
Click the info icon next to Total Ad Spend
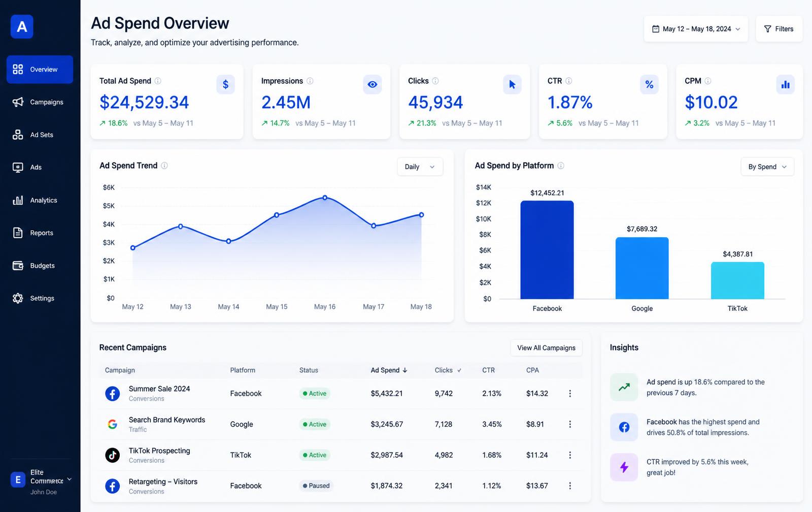click(158, 81)
